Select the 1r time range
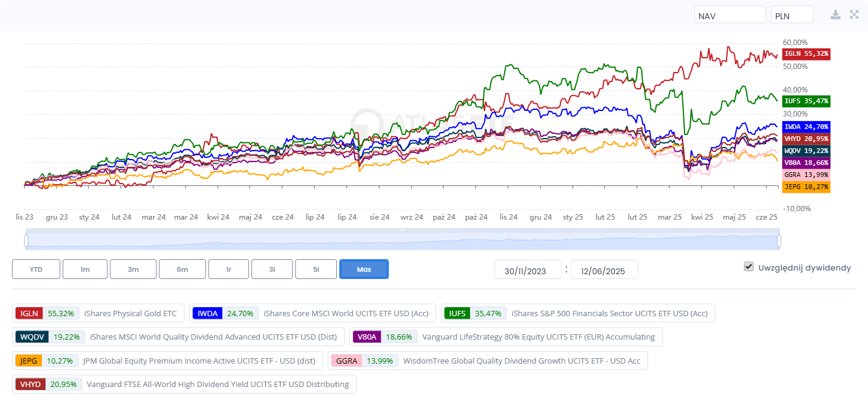The image size is (868, 408). coord(228,269)
